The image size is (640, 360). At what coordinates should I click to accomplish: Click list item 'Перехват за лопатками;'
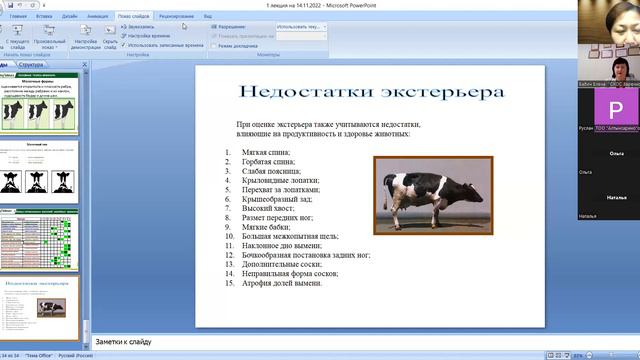pyautogui.click(x=281, y=190)
